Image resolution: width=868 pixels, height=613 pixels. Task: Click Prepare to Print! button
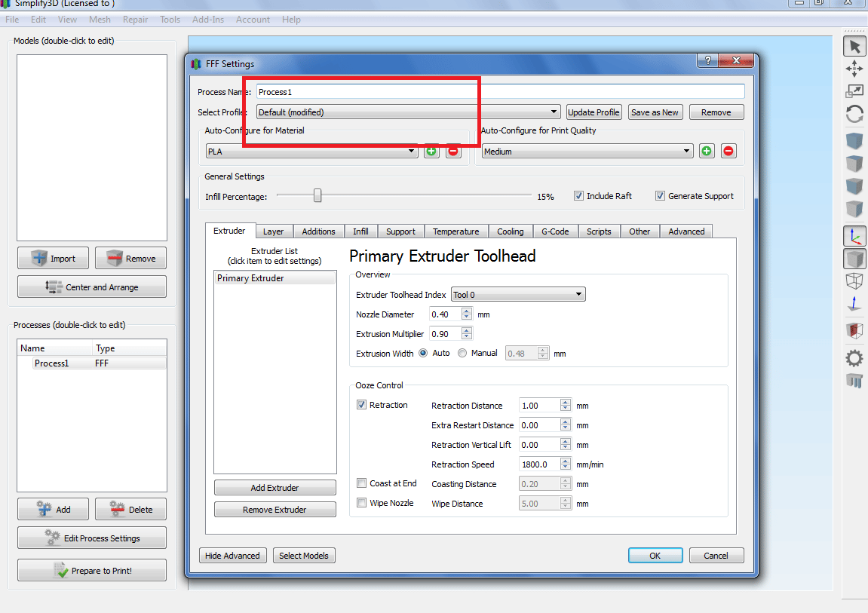(92, 571)
